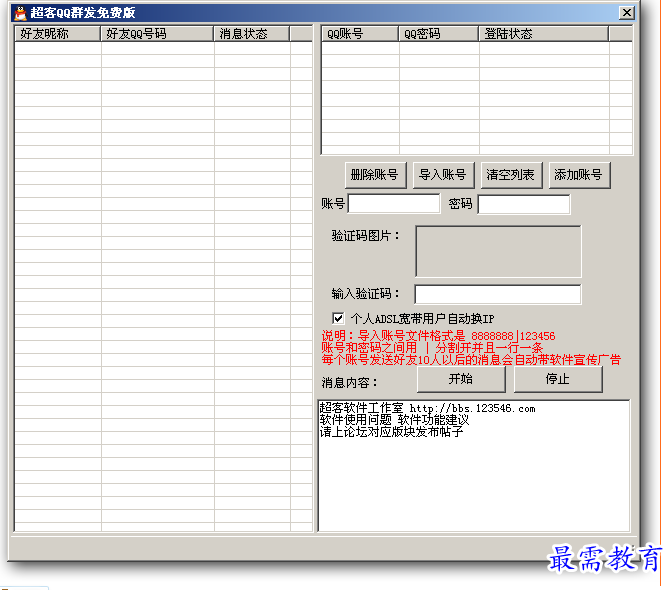Focus the 账号 input field
Viewport: 671px width, 590px height.
coord(394,204)
